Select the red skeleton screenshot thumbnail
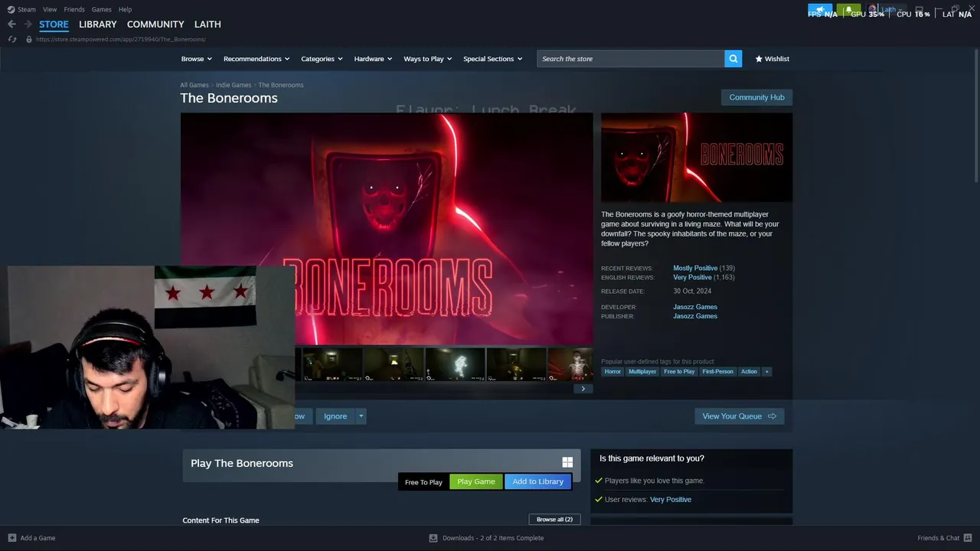The image size is (980, 551). [x=570, y=364]
